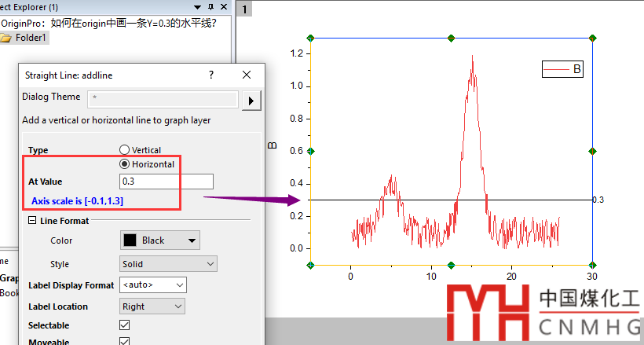Viewport: 644px width, 345px height.
Task: Click the At Value input field
Action: tap(166, 182)
